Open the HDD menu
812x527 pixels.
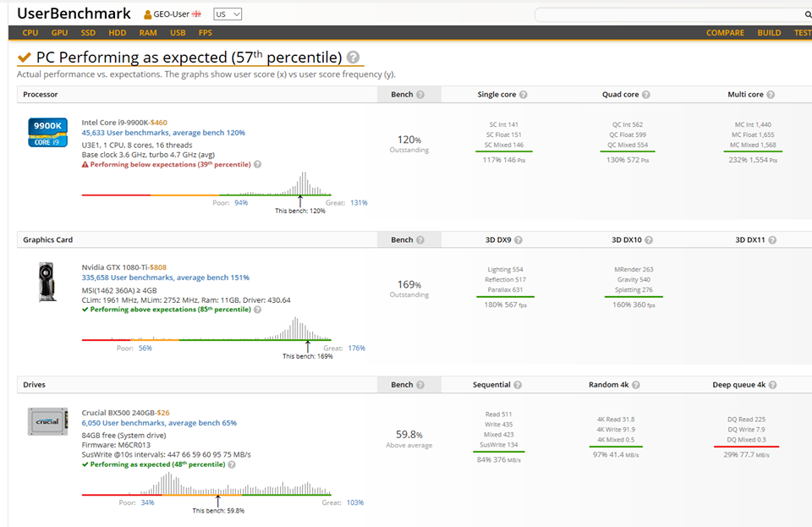tap(118, 33)
